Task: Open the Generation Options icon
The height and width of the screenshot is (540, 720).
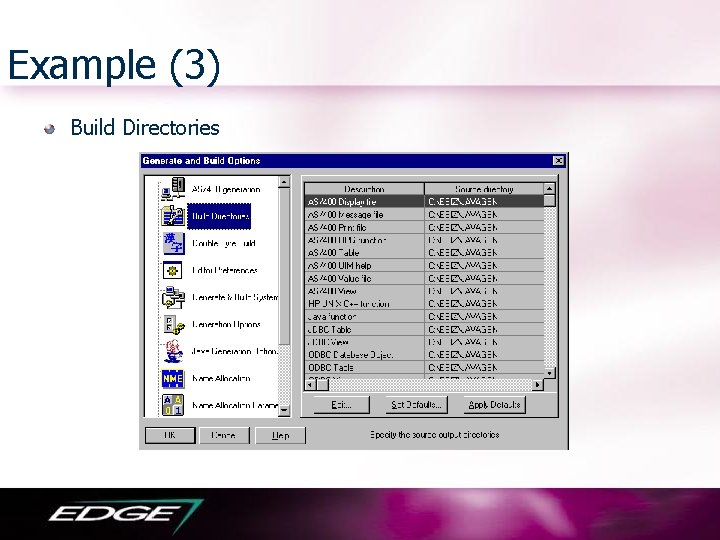Action: (x=174, y=324)
